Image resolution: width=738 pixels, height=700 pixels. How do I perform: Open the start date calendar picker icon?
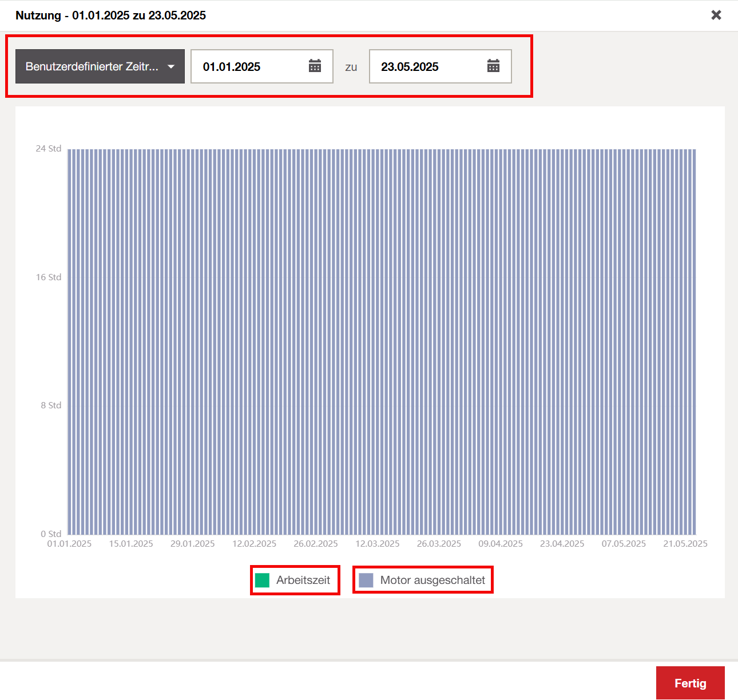click(315, 66)
